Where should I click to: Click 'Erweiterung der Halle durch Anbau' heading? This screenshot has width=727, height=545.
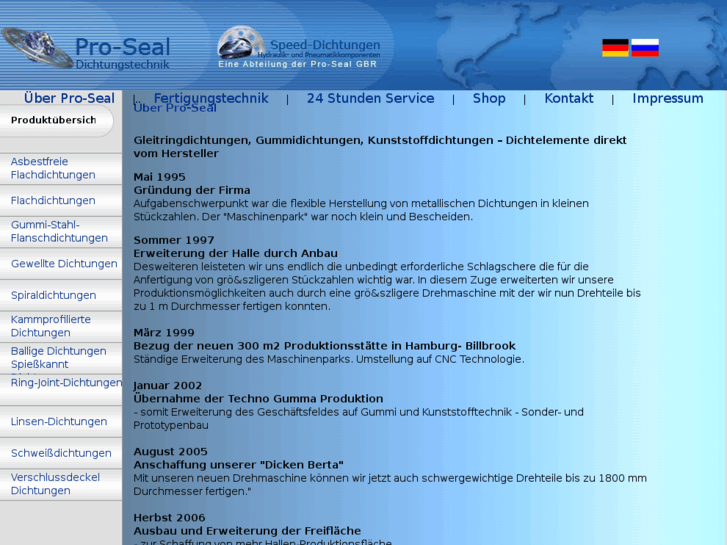coord(236,253)
